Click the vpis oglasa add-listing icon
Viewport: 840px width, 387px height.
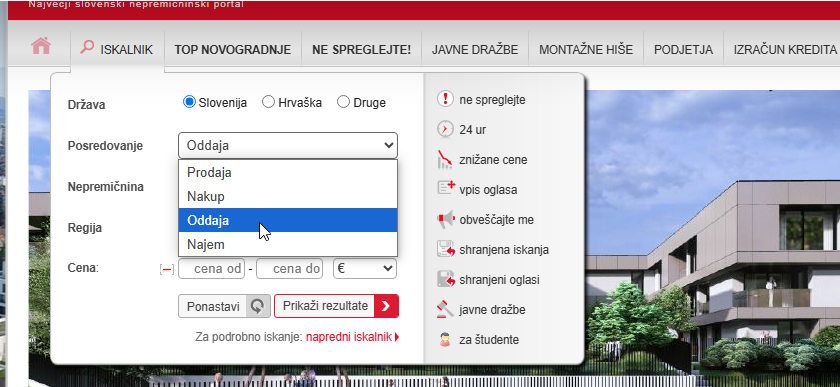pyautogui.click(x=446, y=188)
